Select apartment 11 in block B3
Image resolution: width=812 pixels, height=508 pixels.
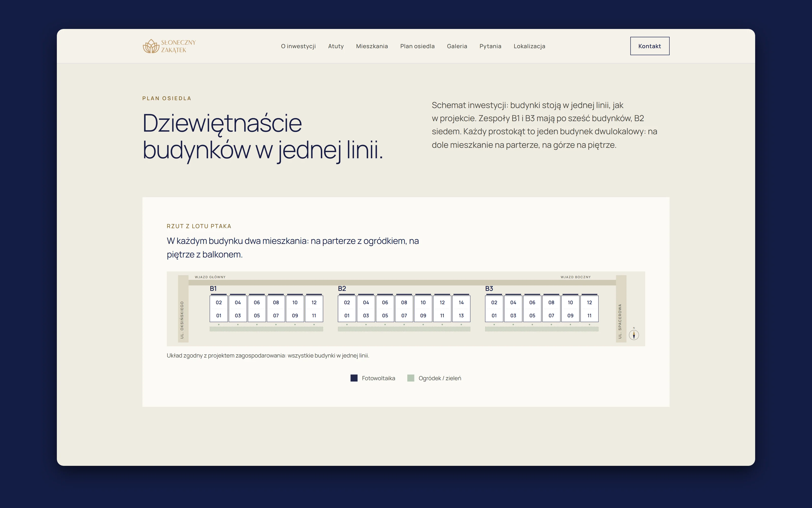[x=589, y=315]
